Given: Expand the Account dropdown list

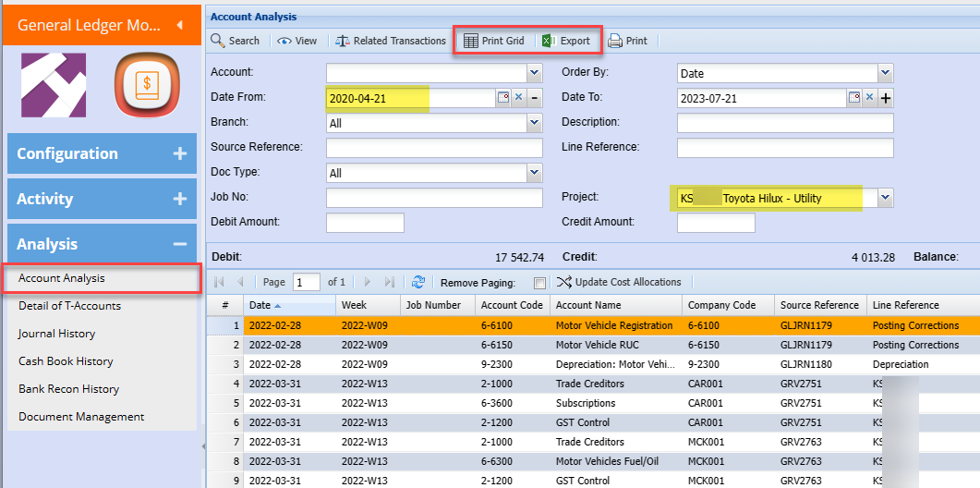Looking at the screenshot, I should [534, 73].
